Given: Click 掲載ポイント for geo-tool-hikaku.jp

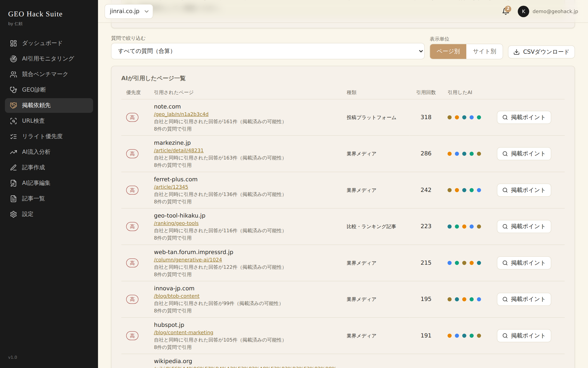Looking at the screenshot, I should click(524, 227).
